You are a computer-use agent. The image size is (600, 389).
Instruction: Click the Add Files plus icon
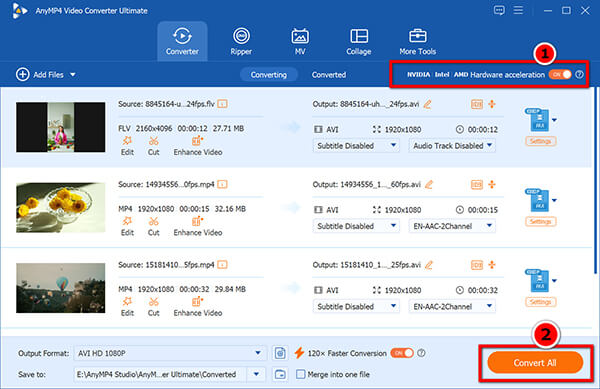pos(23,74)
